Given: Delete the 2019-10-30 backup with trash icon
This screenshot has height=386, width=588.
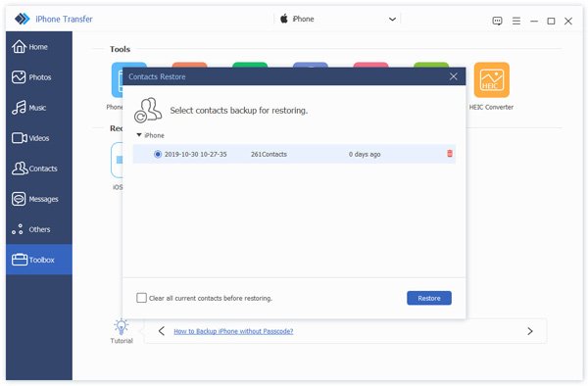Looking at the screenshot, I should tap(450, 153).
